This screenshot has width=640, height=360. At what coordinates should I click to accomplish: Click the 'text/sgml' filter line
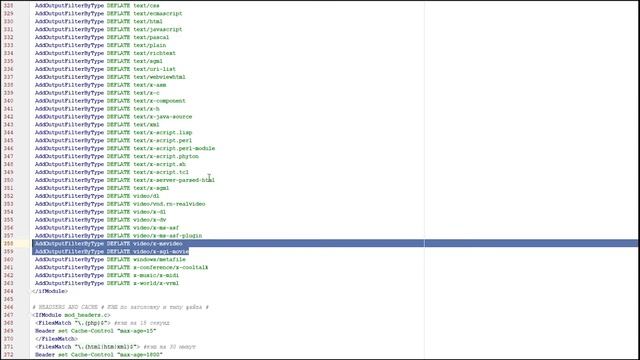point(99,61)
